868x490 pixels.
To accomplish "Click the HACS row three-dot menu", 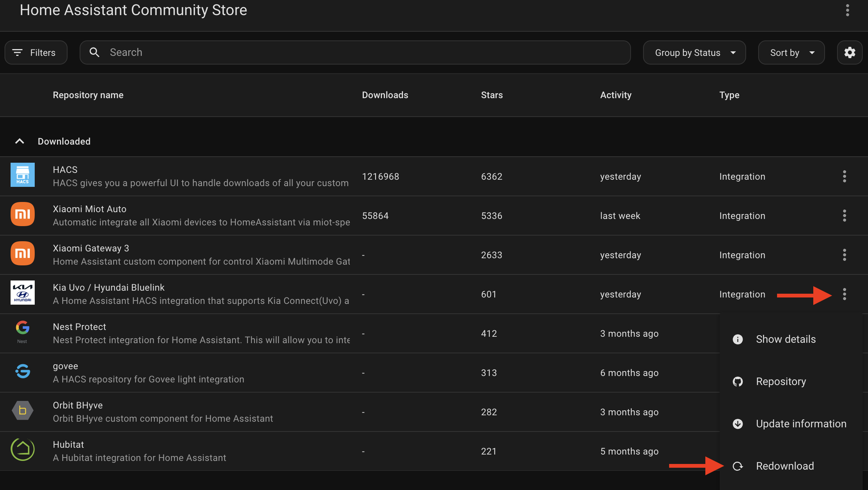I will pos(844,176).
